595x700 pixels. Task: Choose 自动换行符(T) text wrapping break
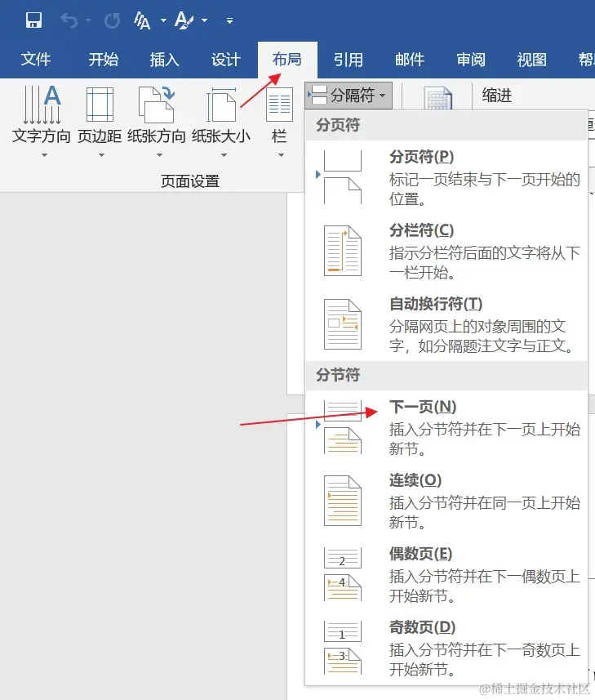coord(446,324)
